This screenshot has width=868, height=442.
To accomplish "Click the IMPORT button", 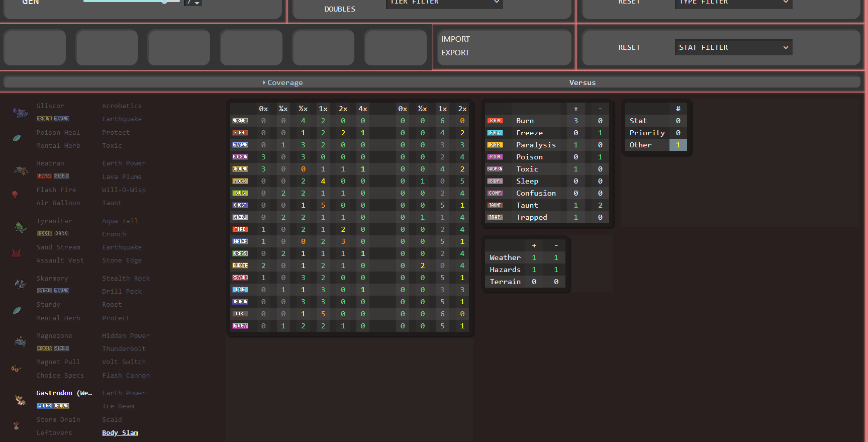I will click(x=455, y=39).
